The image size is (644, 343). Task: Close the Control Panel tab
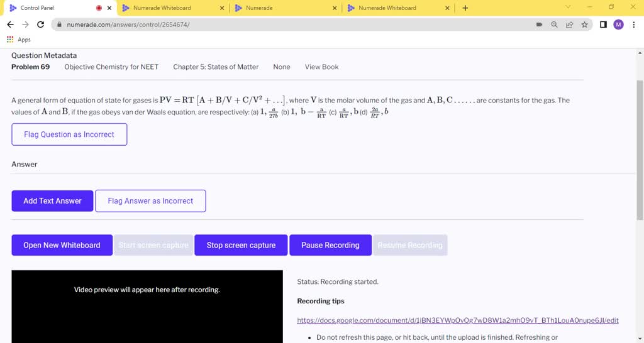109,8
